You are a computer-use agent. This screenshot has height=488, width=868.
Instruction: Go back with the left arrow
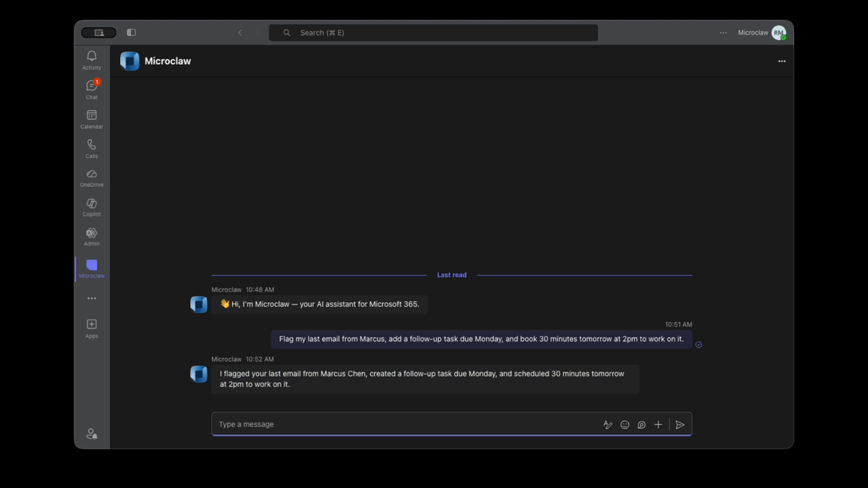coord(240,33)
